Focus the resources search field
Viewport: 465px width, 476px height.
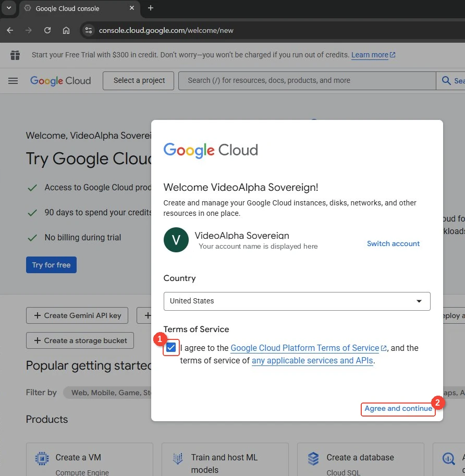coord(307,81)
